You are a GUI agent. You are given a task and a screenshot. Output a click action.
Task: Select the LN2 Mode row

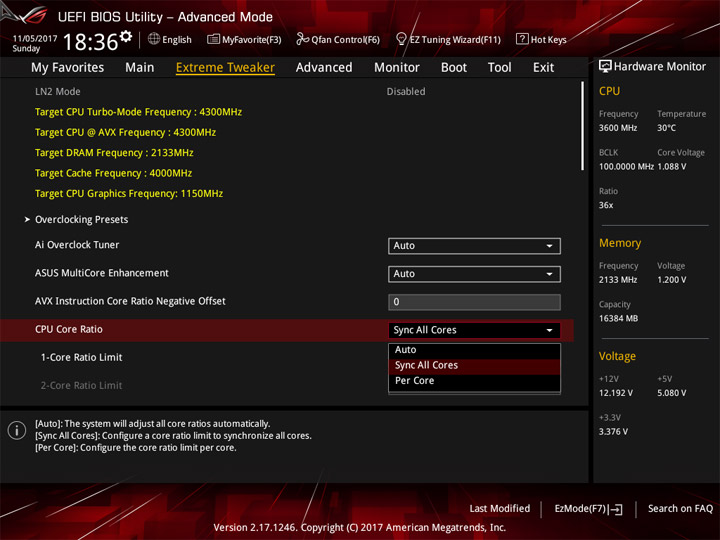click(287, 91)
